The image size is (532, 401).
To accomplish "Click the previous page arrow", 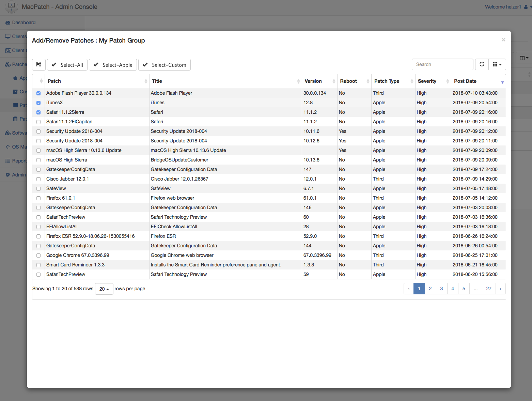I will [409, 289].
